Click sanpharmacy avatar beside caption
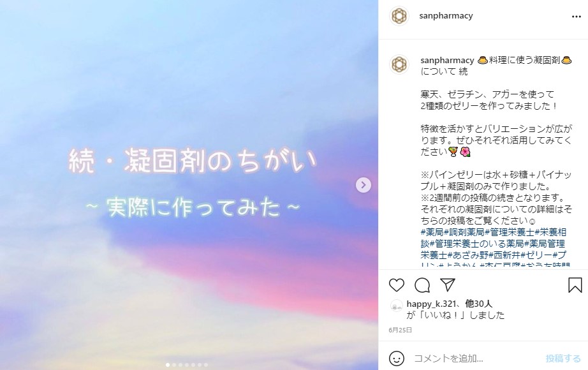 coord(399,64)
